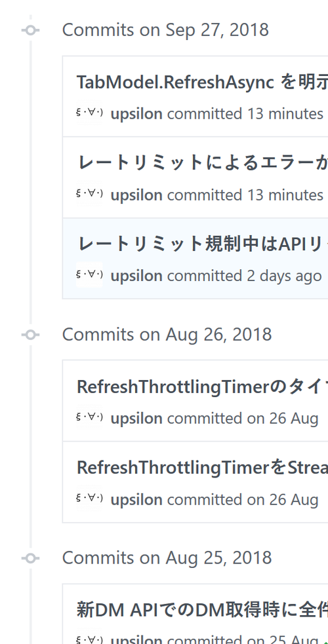This screenshot has width=328, height=644.
Task: Click upsilon avatar on TabModel.RefreshAsync commit
Action: coord(89,112)
